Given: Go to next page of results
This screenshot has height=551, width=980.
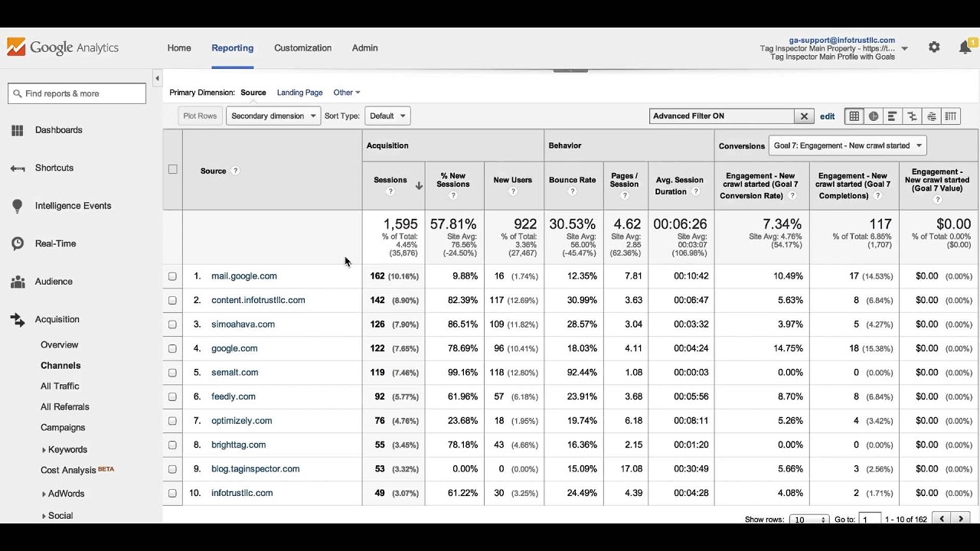Looking at the screenshot, I should tap(961, 519).
